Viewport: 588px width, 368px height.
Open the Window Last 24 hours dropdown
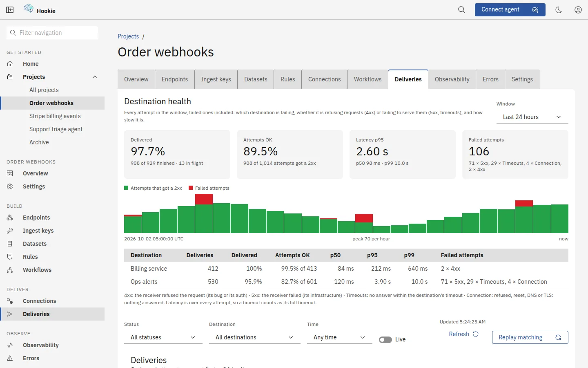pyautogui.click(x=532, y=117)
